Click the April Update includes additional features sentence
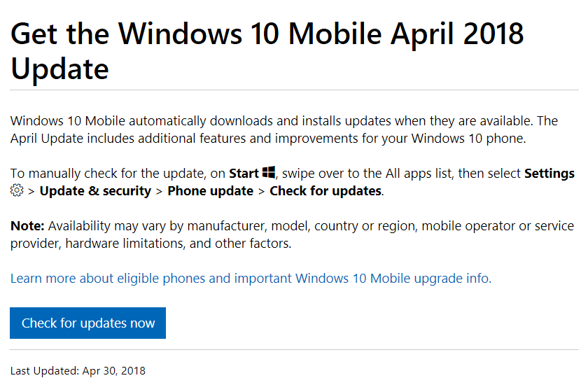This screenshot has width=588, height=392. pyautogui.click(x=268, y=139)
